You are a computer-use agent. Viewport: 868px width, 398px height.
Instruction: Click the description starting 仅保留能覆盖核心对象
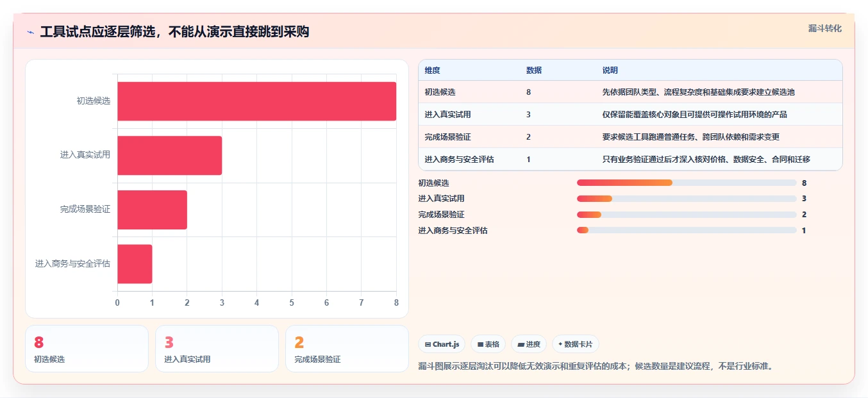pyautogui.click(x=695, y=115)
